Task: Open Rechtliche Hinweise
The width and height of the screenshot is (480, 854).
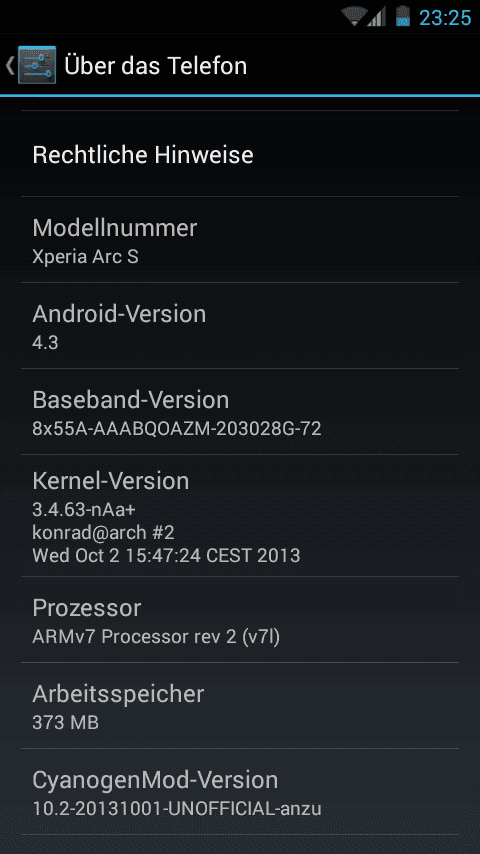Action: coord(240,154)
